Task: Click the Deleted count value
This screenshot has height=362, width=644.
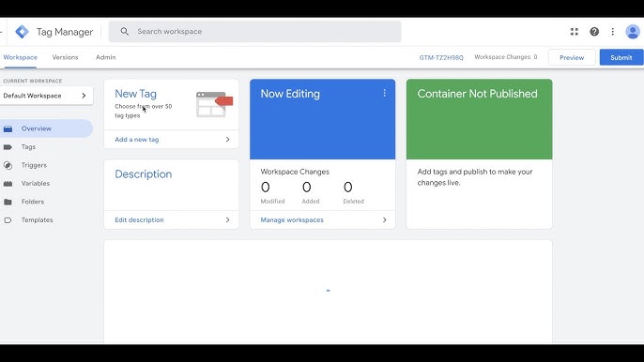Action: [348, 188]
